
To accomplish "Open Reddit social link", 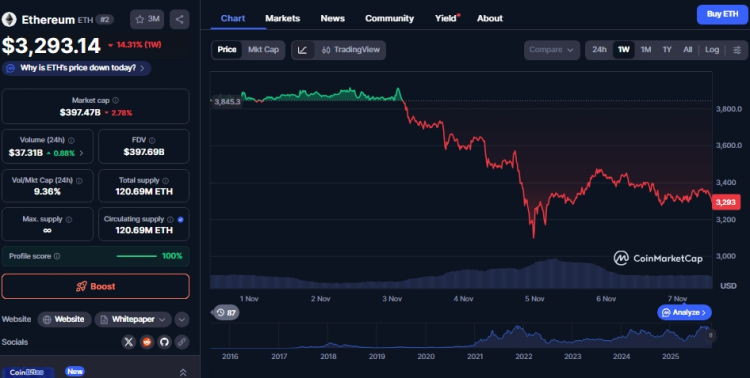I will pos(147,342).
